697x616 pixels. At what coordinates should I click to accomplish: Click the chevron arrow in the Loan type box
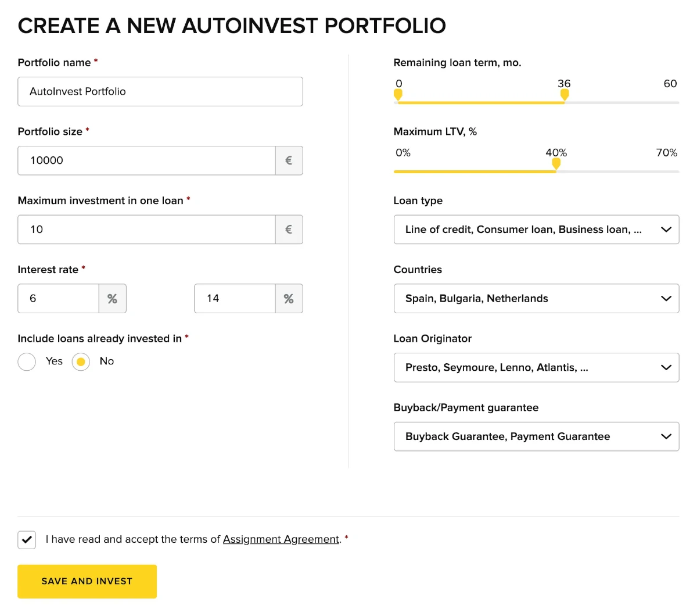(x=666, y=230)
